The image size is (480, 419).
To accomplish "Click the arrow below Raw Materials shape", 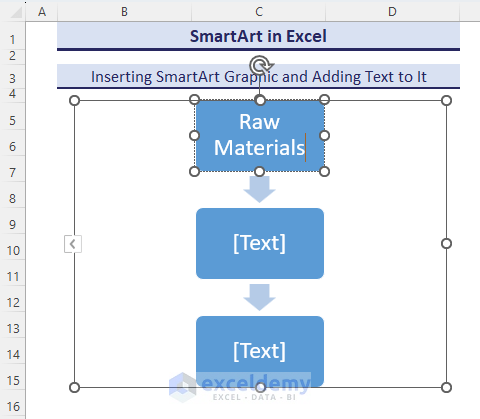I will point(259,189).
